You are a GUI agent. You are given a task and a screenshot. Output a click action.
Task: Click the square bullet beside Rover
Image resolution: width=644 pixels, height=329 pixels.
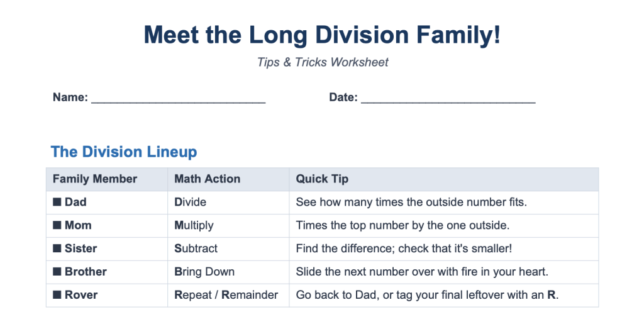point(57,295)
